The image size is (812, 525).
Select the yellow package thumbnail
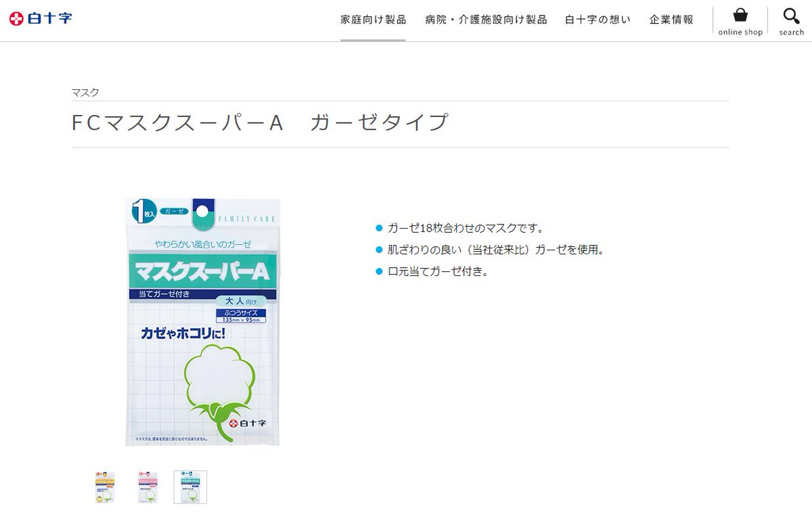(105, 487)
